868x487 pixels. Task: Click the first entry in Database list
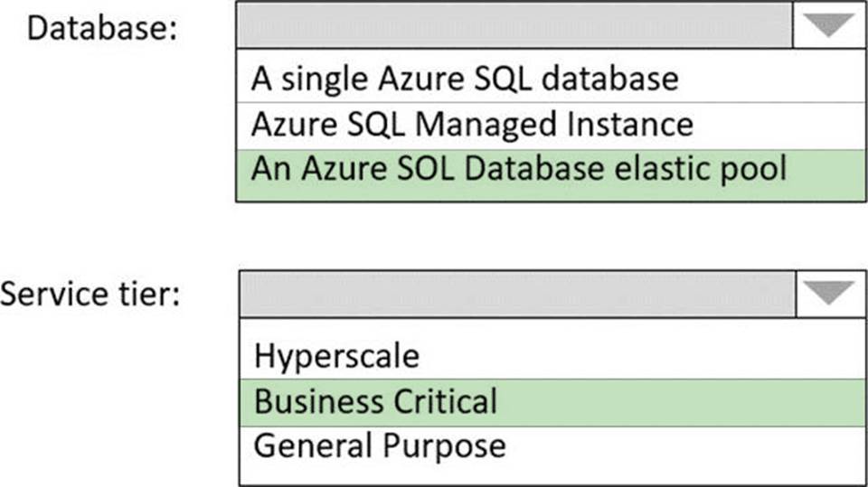point(465,79)
